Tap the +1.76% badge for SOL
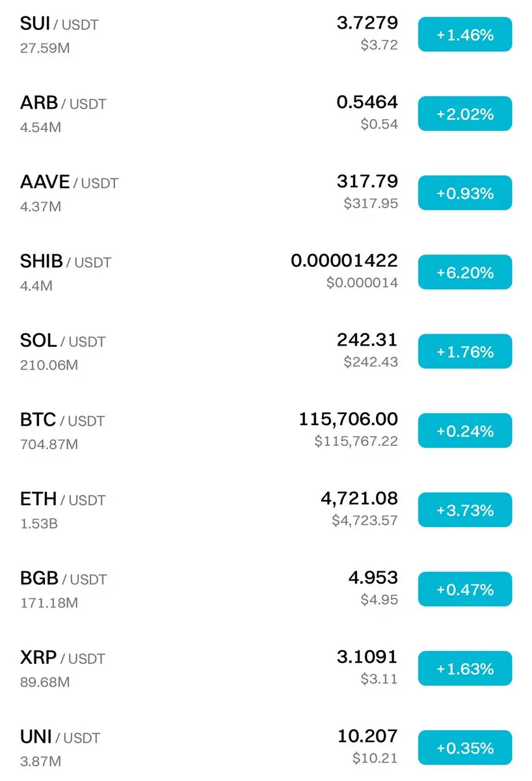The height and width of the screenshot is (781, 532). click(465, 351)
